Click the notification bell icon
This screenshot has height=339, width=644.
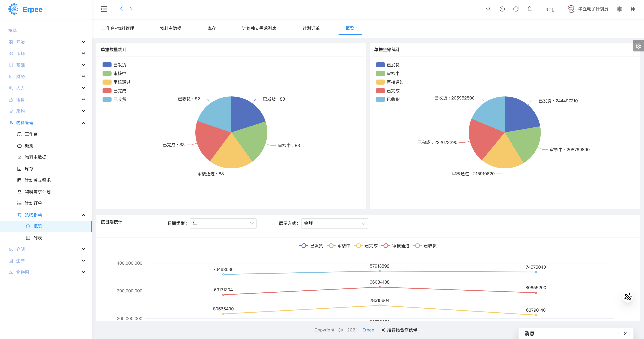tap(529, 9)
